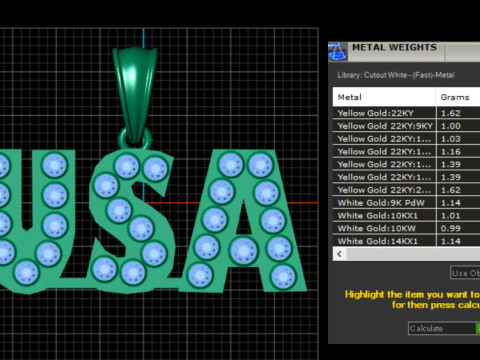Select the White Gold:10KX1 row
This screenshot has width=480, height=360.
pos(406,215)
